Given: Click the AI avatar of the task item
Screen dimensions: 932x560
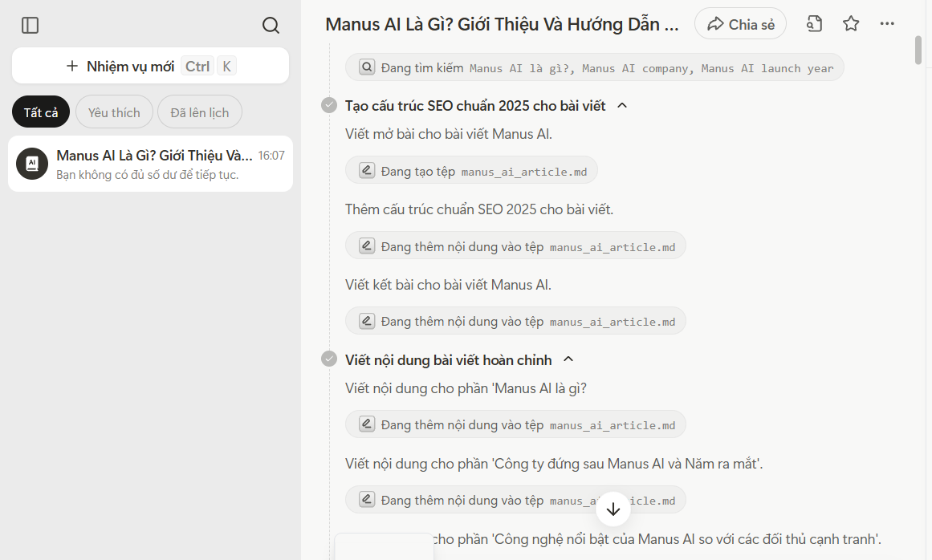Looking at the screenshot, I should (x=32, y=164).
